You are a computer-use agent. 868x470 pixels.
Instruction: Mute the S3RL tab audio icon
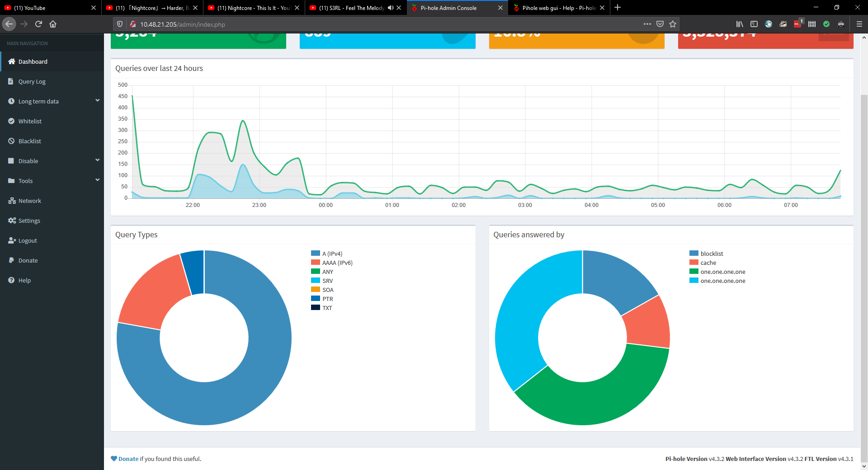[391, 8]
